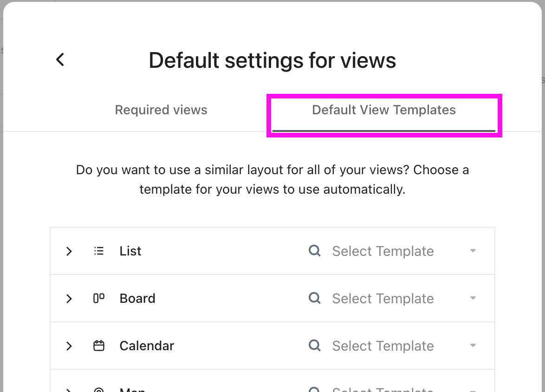Expand the Calendar row
Image resolution: width=545 pixels, height=392 pixels.
point(69,346)
